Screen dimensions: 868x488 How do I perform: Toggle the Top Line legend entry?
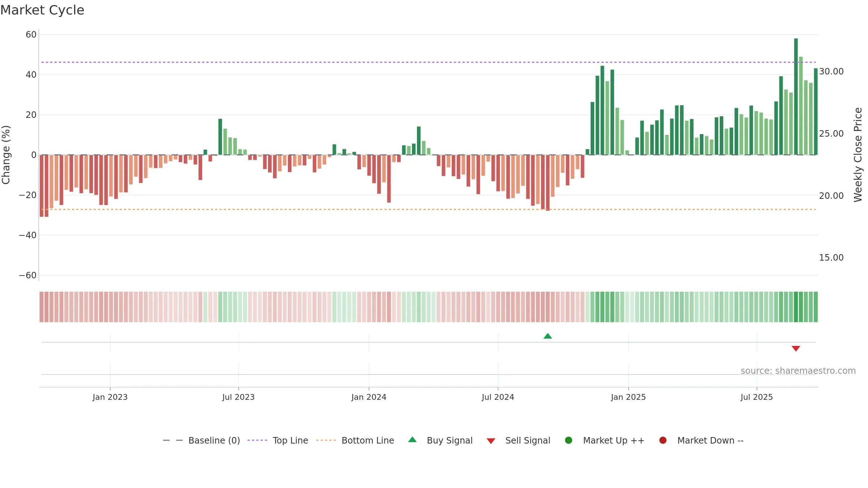[x=278, y=440]
